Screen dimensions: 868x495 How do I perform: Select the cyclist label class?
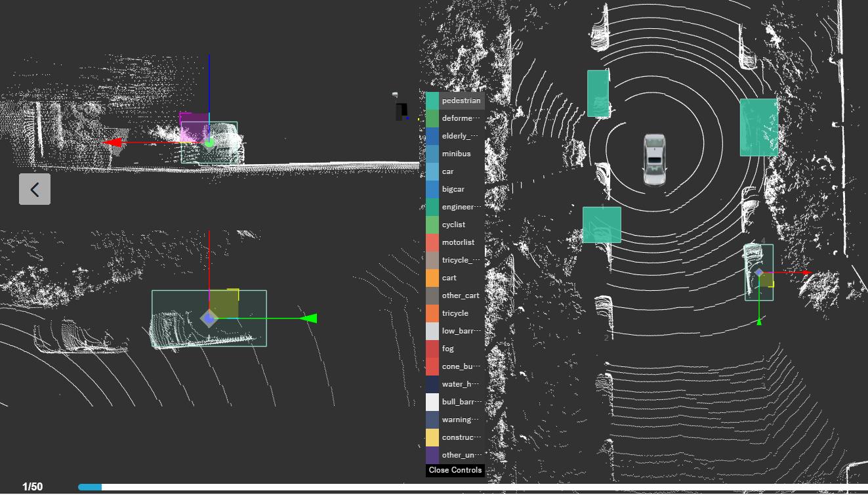(x=455, y=225)
